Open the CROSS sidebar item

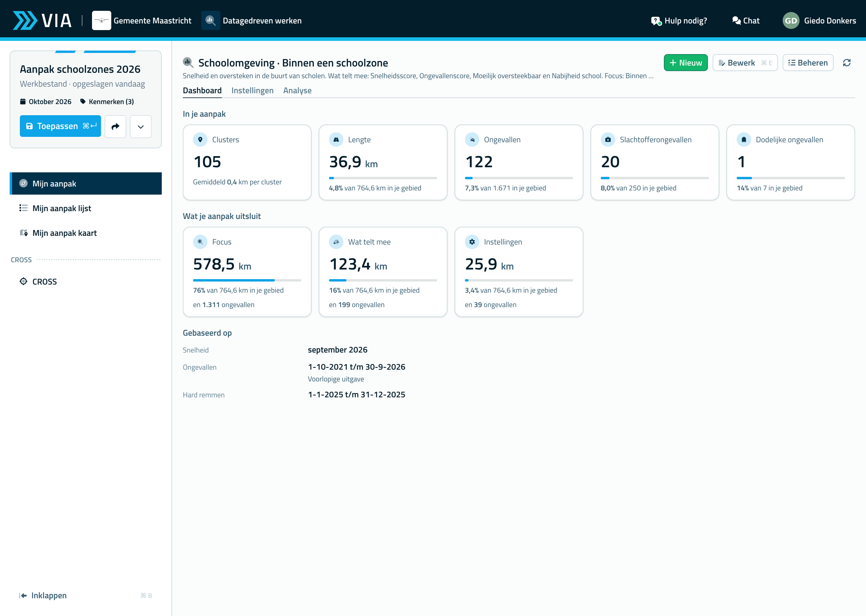tap(86, 282)
